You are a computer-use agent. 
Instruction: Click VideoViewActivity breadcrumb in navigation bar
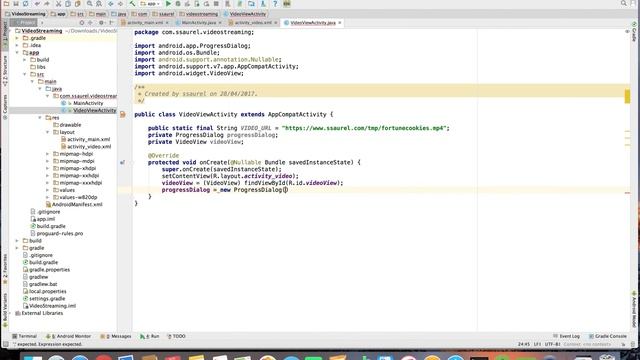coord(245,14)
